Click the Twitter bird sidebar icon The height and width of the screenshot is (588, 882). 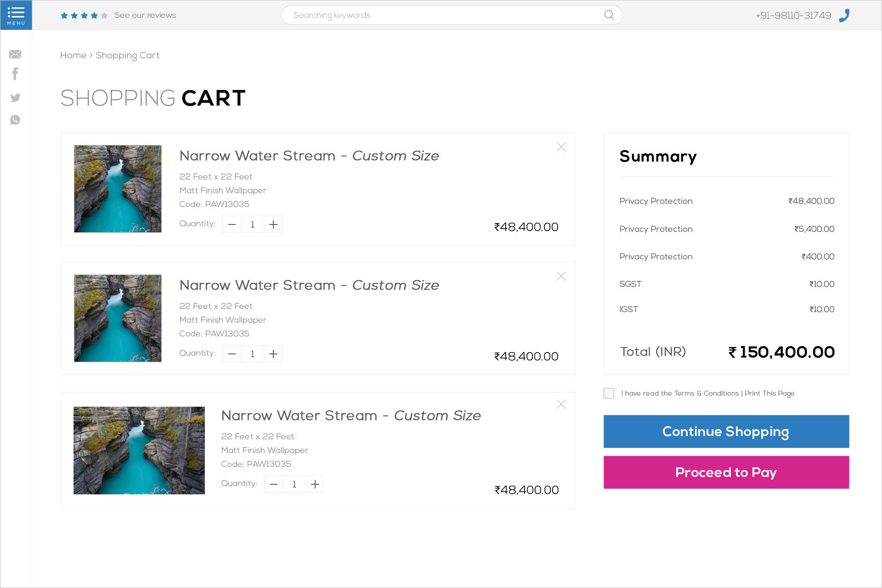pyautogui.click(x=15, y=98)
